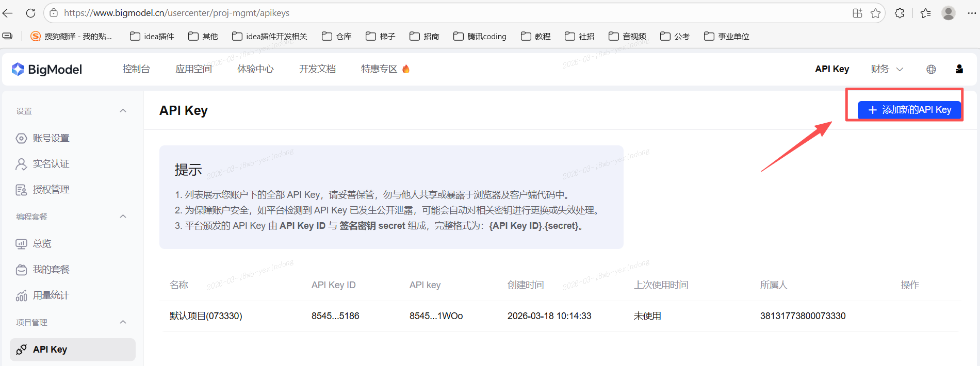
Task: Open favorites list star icon
Action: (x=925, y=13)
